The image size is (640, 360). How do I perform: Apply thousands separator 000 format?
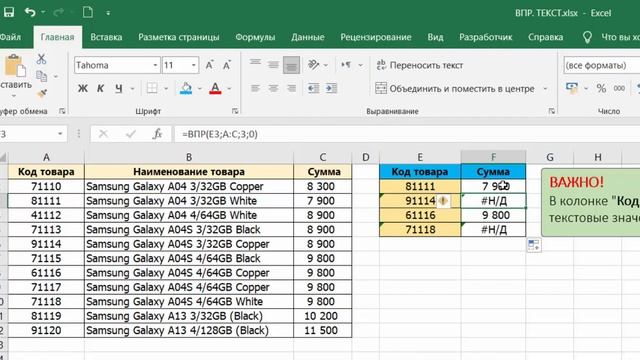click(619, 88)
